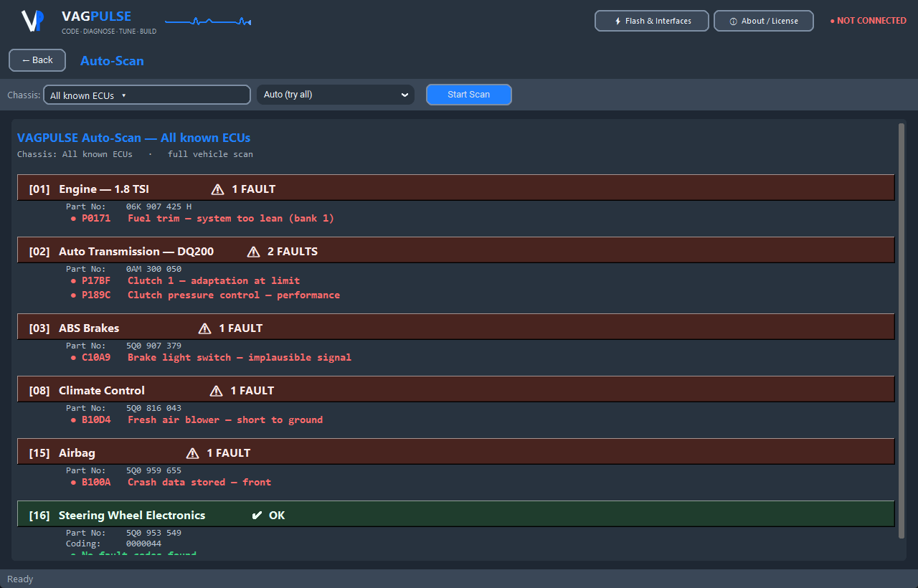Select the [15] Airbag header

456,453
